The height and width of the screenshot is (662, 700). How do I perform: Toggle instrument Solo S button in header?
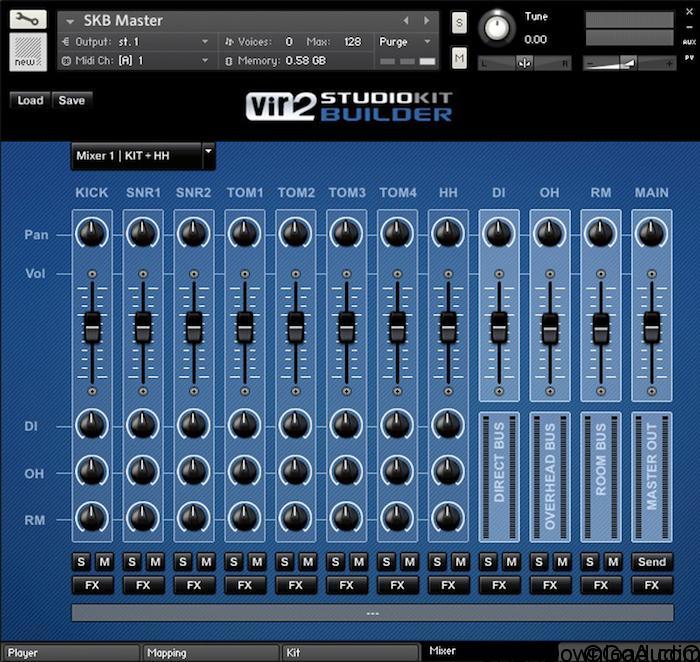click(459, 23)
